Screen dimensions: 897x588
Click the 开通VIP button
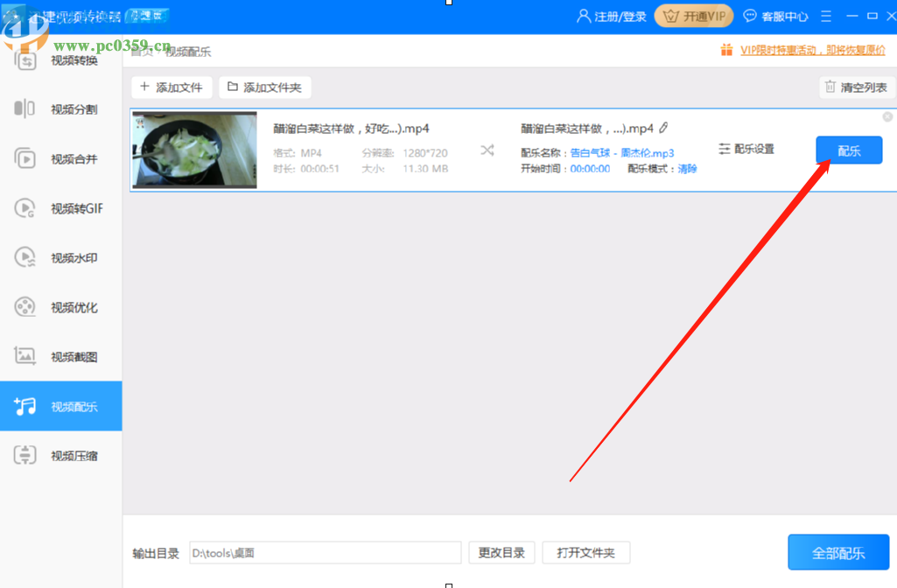pyautogui.click(x=694, y=16)
